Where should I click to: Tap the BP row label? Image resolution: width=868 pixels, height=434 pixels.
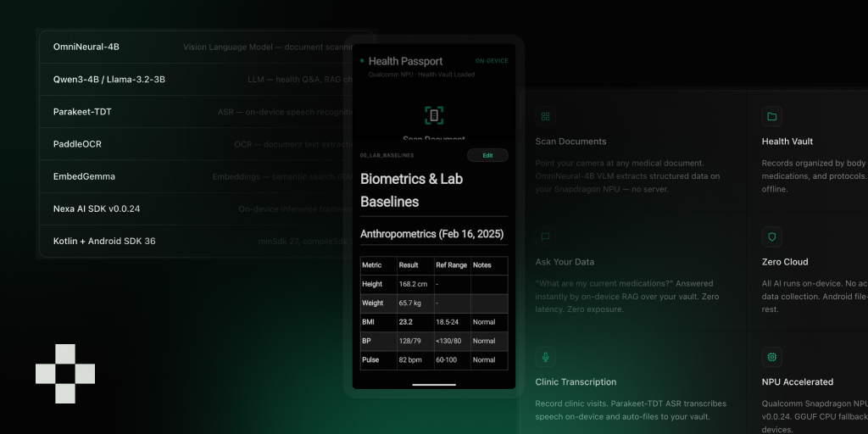point(366,341)
